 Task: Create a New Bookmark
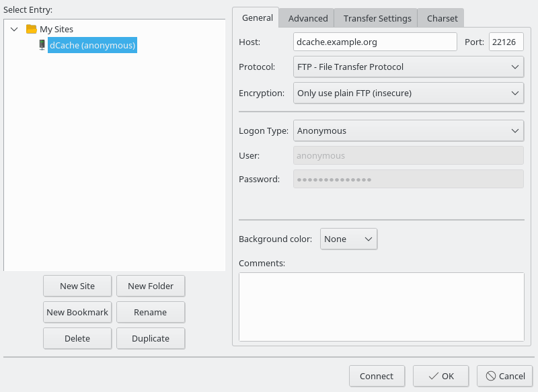click(77, 312)
